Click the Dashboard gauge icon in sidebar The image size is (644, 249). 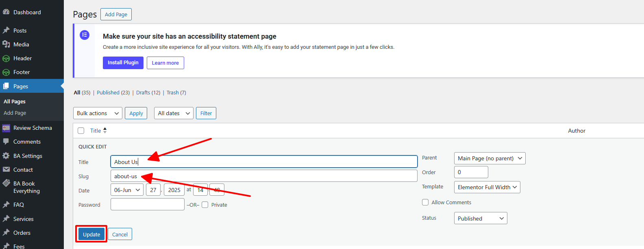coord(6,12)
